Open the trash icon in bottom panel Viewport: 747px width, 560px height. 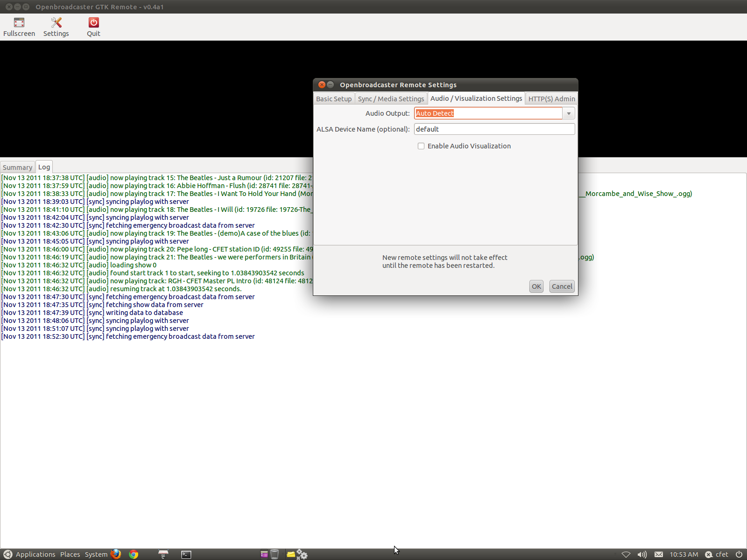pyautogui.click(x=275, y=554)
